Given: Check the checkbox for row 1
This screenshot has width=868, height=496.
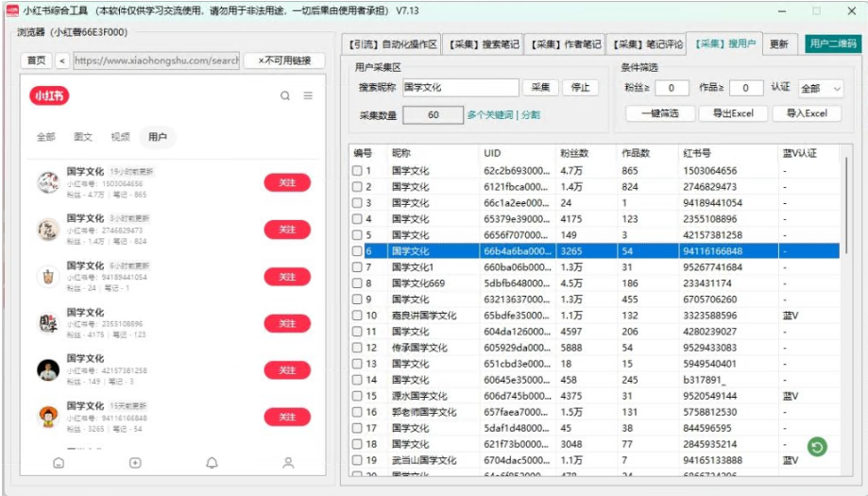Looking at the screenshot, I should point(357,171).
